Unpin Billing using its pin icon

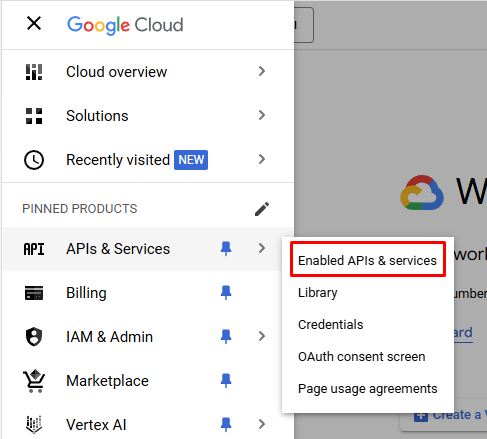coord(226,293)
